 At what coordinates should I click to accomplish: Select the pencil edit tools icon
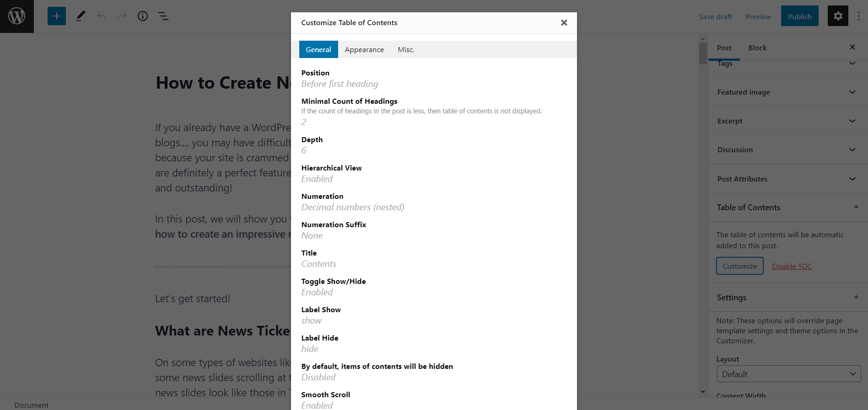tap(81, 16)
